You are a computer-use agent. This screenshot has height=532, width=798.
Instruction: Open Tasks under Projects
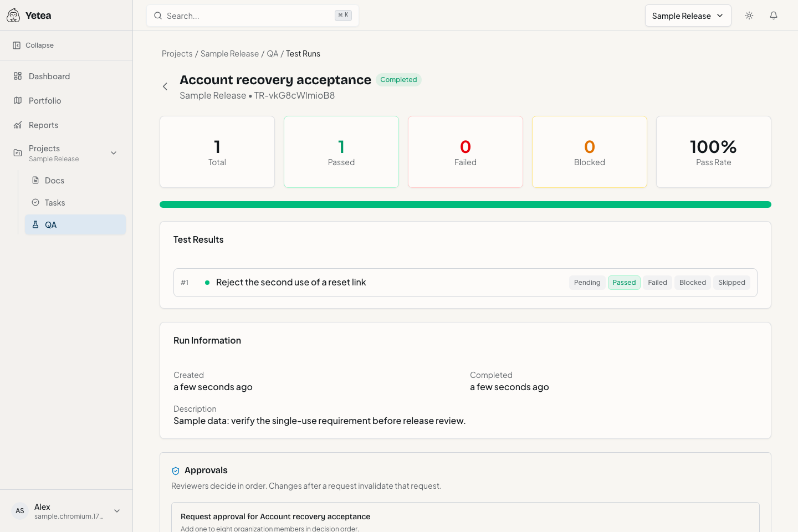pyautogui.click(x=75, y=202)
